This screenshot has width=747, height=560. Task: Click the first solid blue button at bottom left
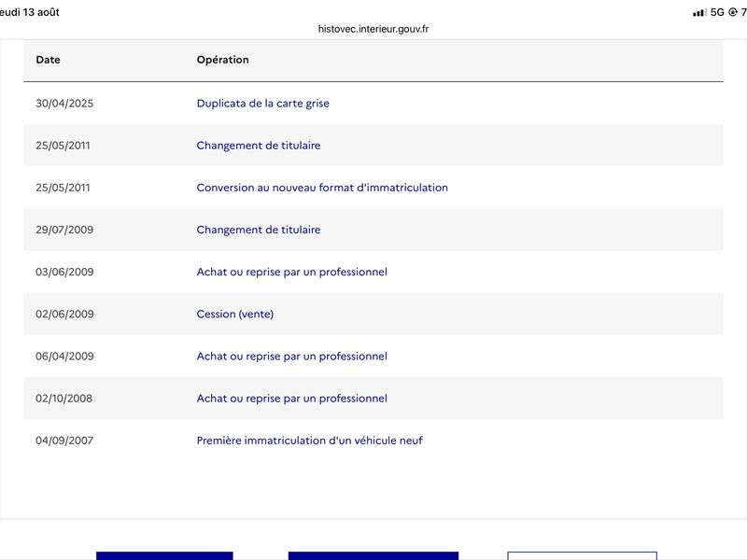point(164,555)
